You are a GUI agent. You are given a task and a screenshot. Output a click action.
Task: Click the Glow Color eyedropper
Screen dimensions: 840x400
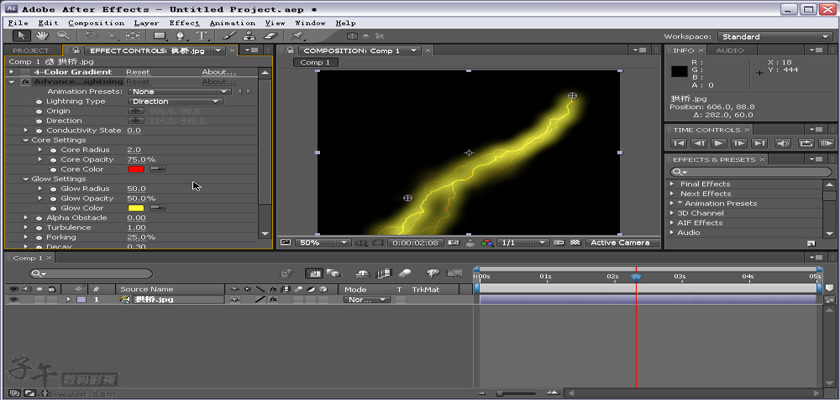click(x=158, y=208)
